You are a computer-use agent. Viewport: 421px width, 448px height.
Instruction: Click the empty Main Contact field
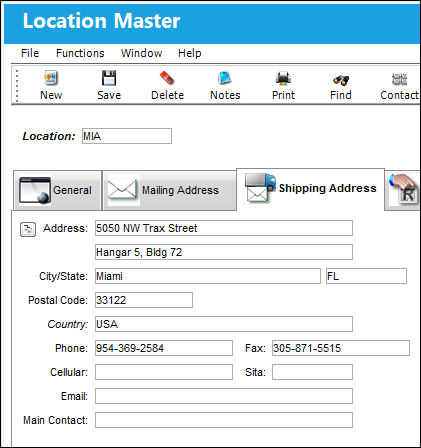pos(224,420)
